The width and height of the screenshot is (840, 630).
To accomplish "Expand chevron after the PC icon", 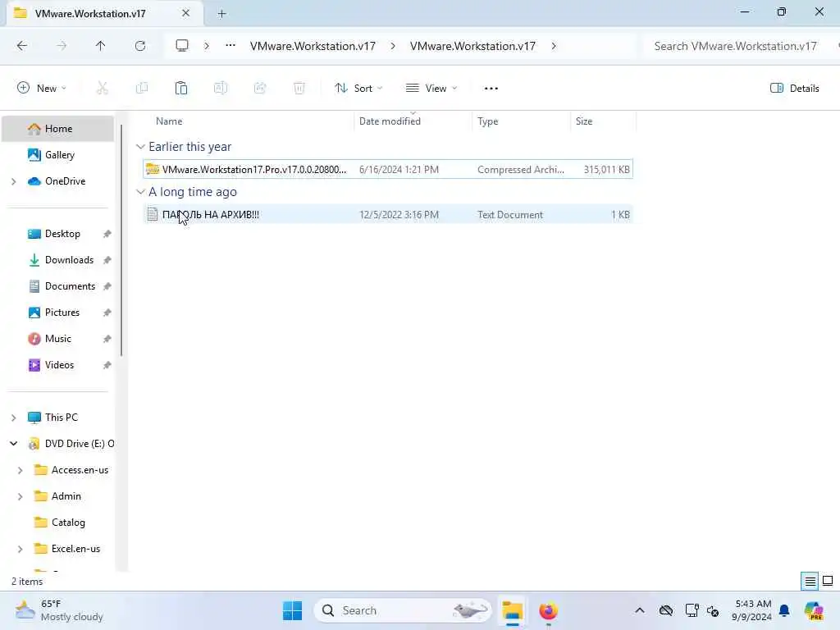I will click(x=207, y=46).
